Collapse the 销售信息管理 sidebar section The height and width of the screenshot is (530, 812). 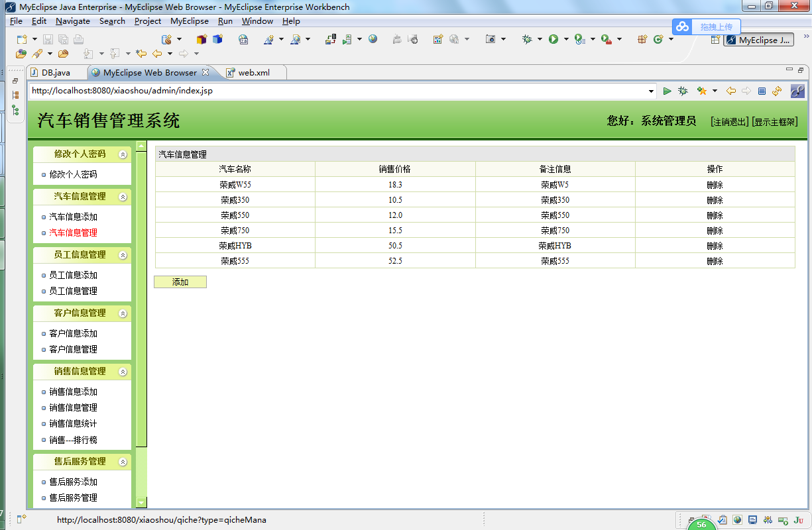pyautogui.click(x=123, y=372)
